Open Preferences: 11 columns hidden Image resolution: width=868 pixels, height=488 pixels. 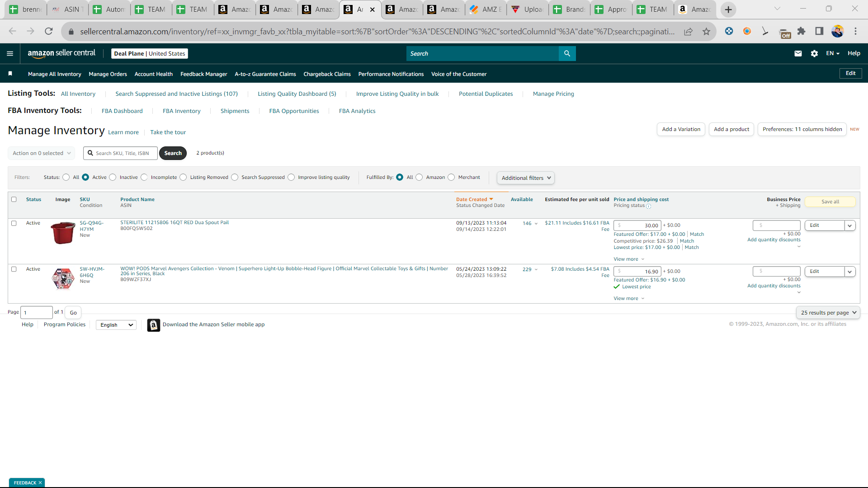point(802,129)
